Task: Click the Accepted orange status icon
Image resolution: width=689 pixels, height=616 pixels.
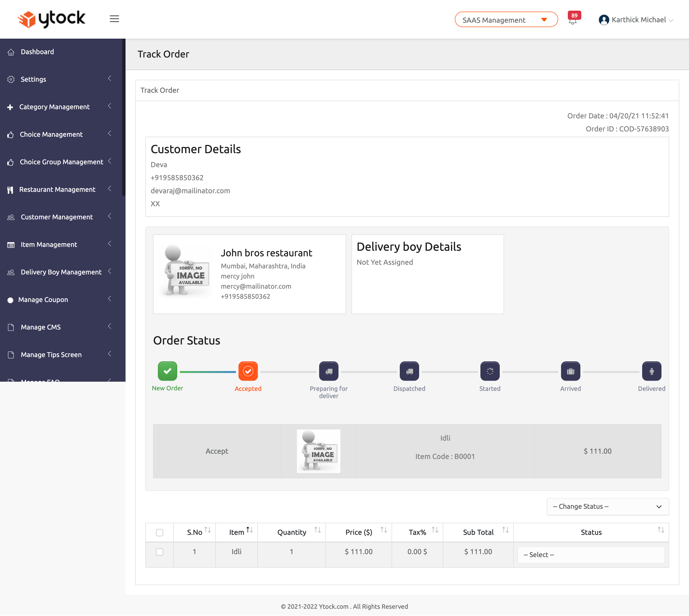Action: click(x=248, y=371)
